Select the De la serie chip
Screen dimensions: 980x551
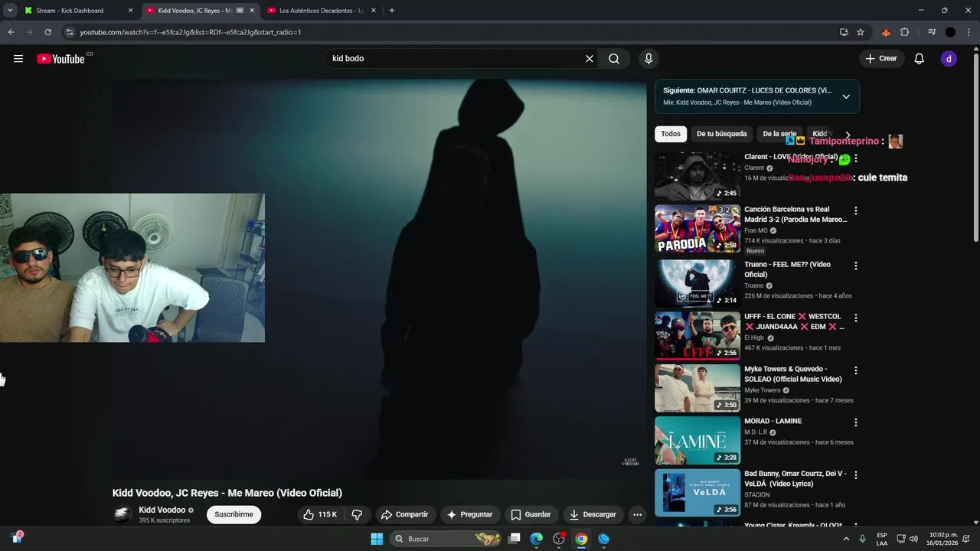[779, 134]
